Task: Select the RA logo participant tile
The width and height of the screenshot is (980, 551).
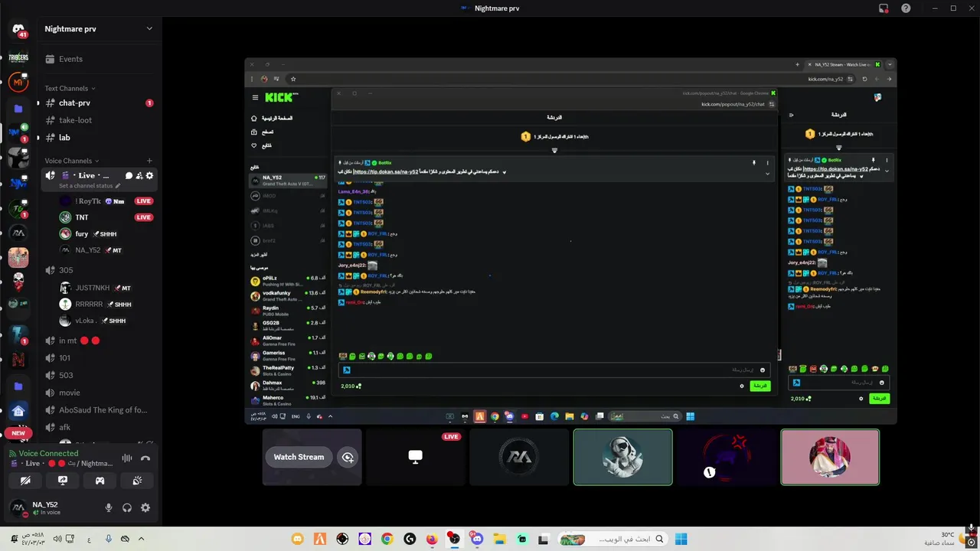Action: click(520, 457)
